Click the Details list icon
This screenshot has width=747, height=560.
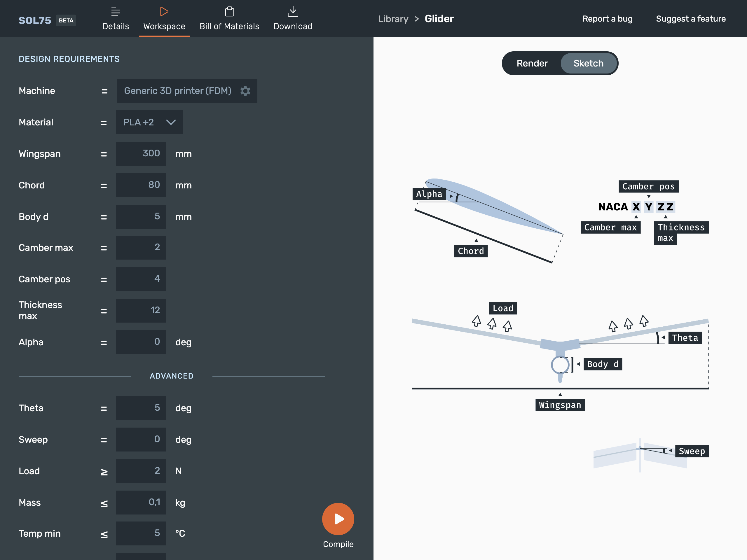(116, 11)
